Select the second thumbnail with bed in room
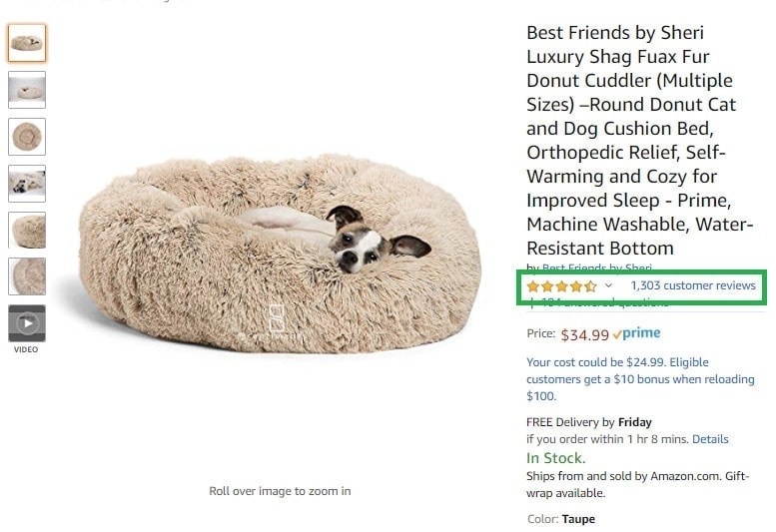The width and height of the screenshot is (776, 532). [27, 90]
